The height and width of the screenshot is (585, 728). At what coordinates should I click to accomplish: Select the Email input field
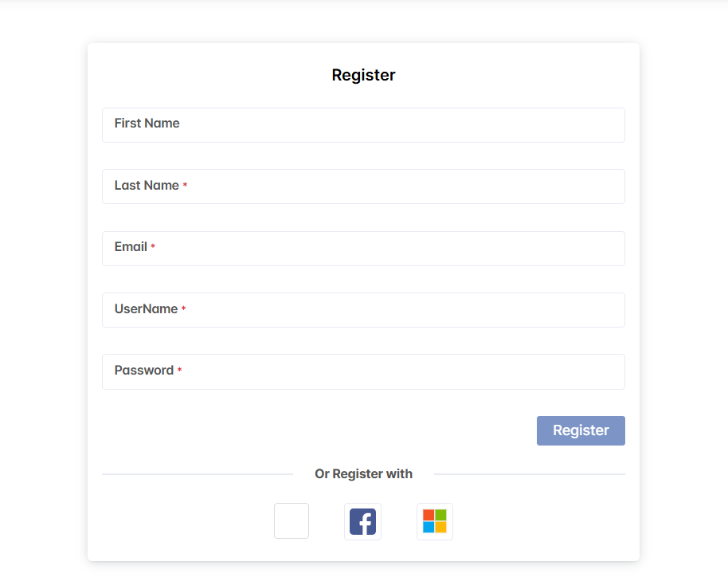398,249
